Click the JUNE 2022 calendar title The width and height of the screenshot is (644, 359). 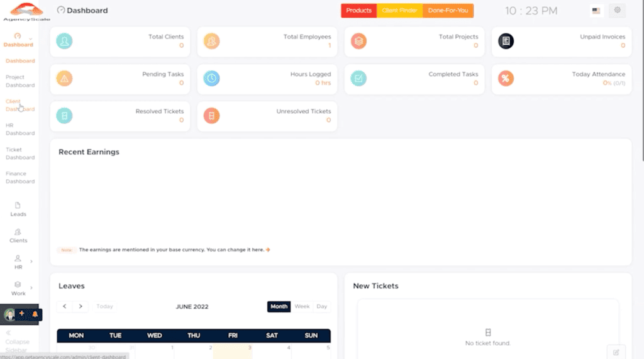pyautogui.click(x=192, y=307)
